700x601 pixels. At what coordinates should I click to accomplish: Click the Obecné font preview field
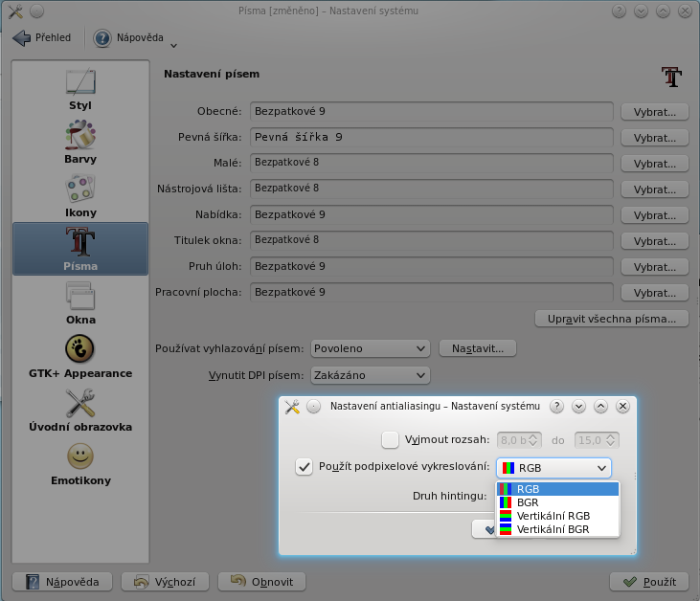click(432, 112)
